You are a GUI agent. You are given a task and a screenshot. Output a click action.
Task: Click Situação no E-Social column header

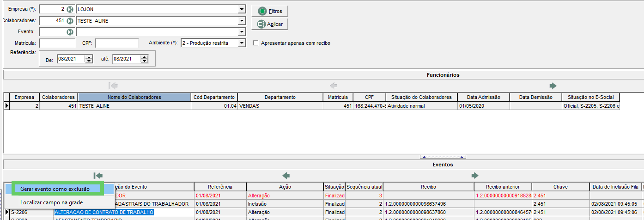tap(590, 97)
